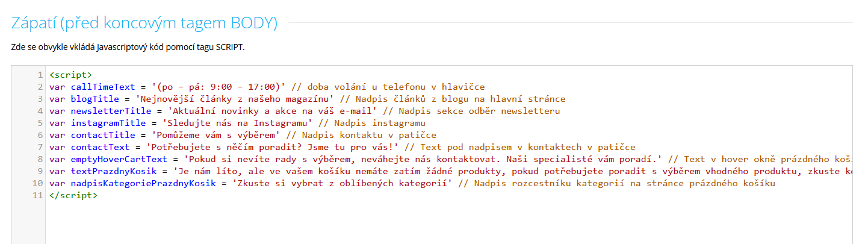Screen dimensions: 868x244
Task: Click the closing script tag on line 11
Action: [x=73, y=195]
